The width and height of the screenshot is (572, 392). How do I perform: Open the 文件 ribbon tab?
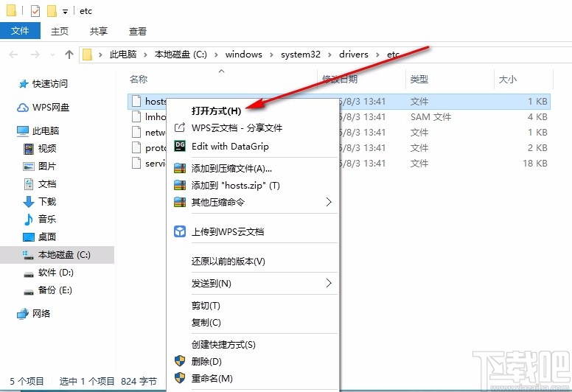click(x=20, y=31)
